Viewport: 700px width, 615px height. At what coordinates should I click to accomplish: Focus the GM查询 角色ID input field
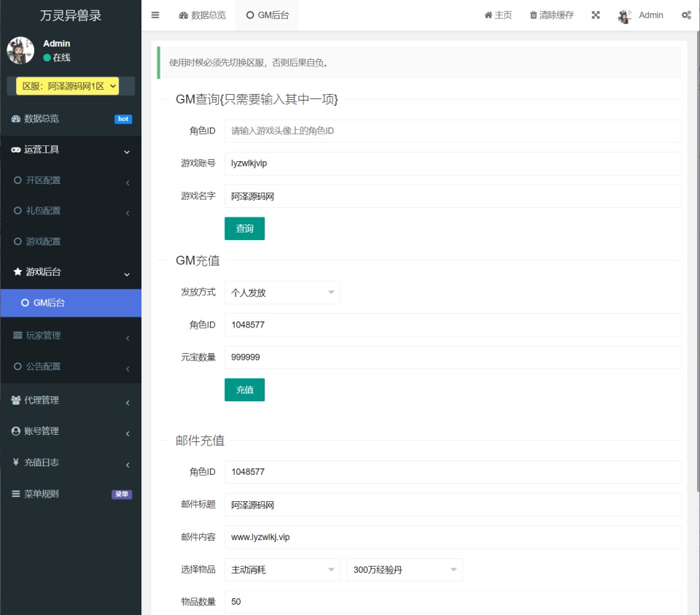click(x=453, y=131)
